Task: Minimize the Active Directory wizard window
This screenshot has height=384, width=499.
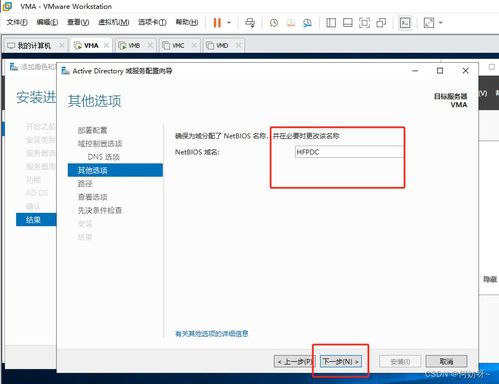Action: point(415,71)
